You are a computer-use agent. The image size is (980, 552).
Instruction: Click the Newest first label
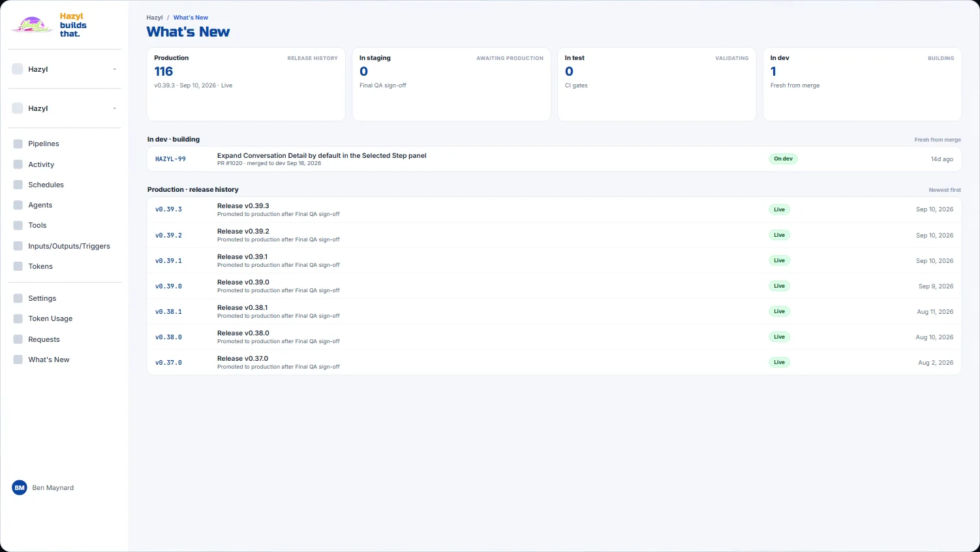click(945, 190)
